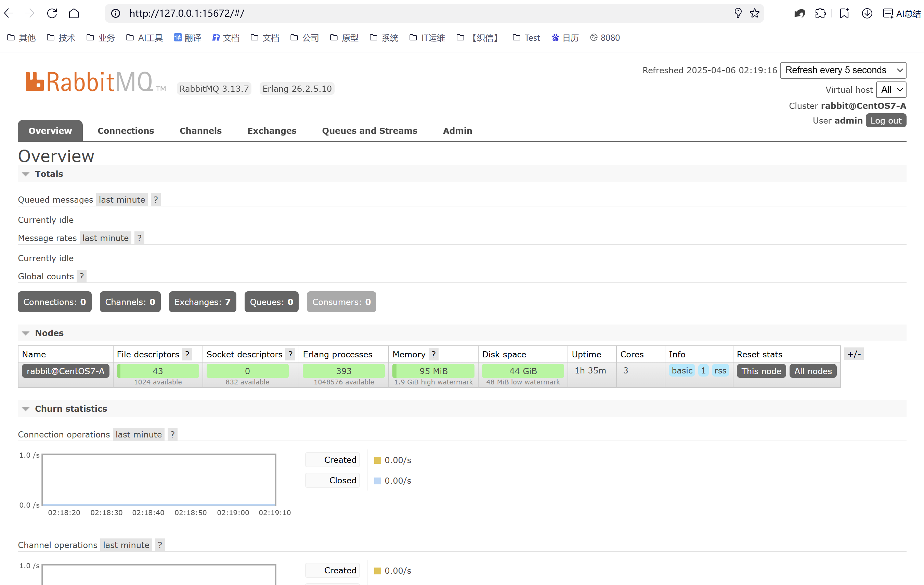Click the blue Connection Closed swatch
The width and height of the screenshot is (924, 585).
[378, 481]
